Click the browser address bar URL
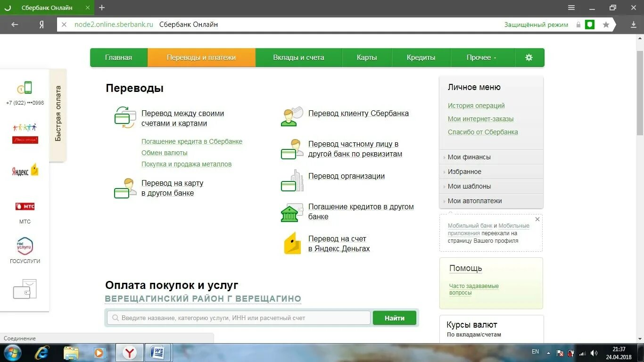 tap(114, 25)
